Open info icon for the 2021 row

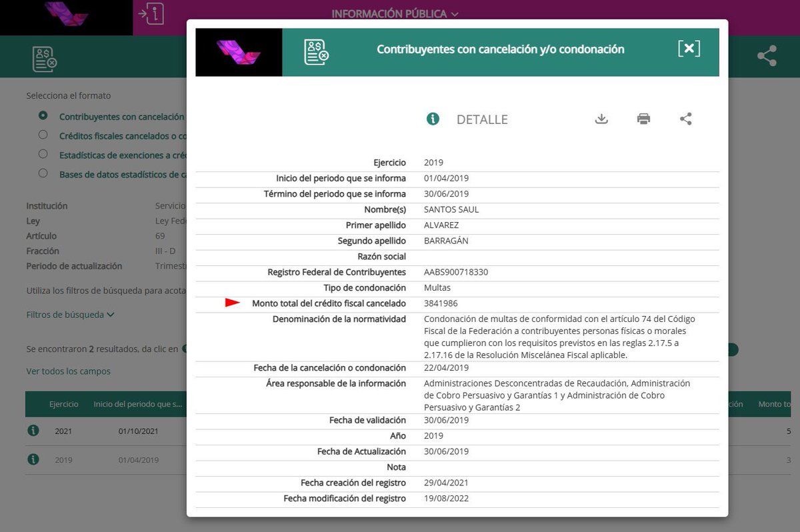(33, 431)
